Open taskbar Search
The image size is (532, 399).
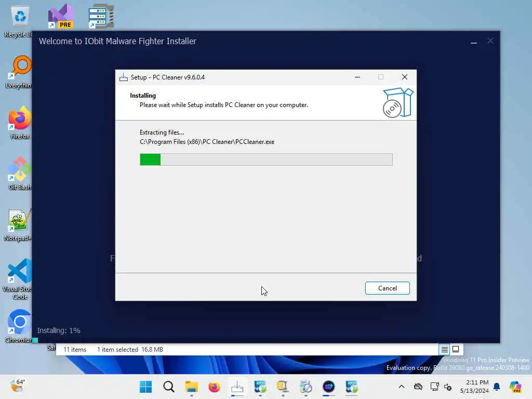click(x=169, y=387)
